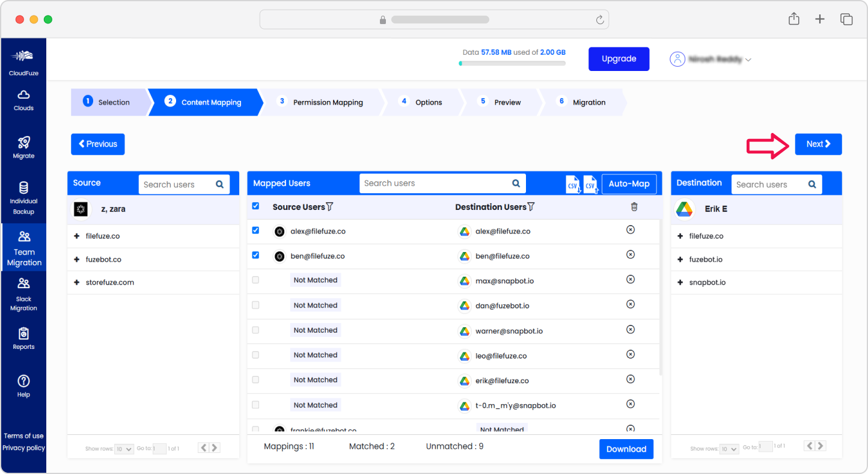The image size is (868, 474).
Task: Download the mappings file
Action: coord(626,449)
